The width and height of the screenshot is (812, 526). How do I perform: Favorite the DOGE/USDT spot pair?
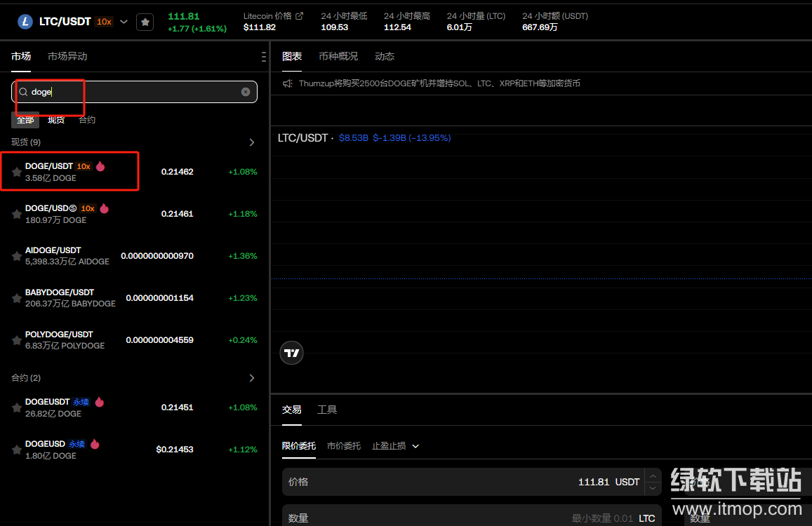[17, 172]
